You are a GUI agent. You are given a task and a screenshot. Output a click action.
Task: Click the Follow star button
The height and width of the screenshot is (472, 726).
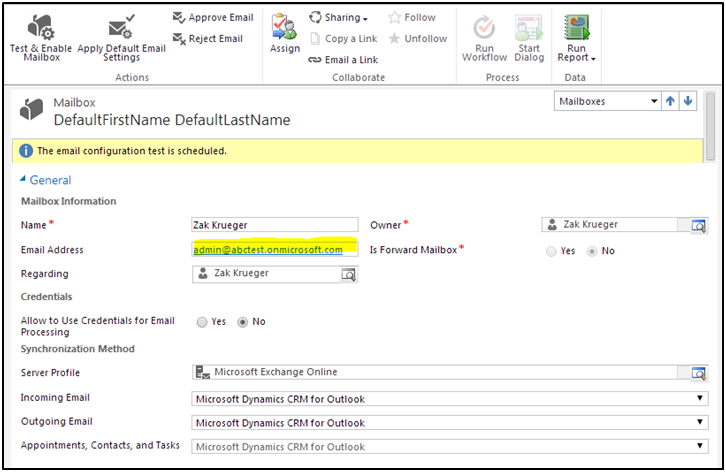(x=412, y=18)
